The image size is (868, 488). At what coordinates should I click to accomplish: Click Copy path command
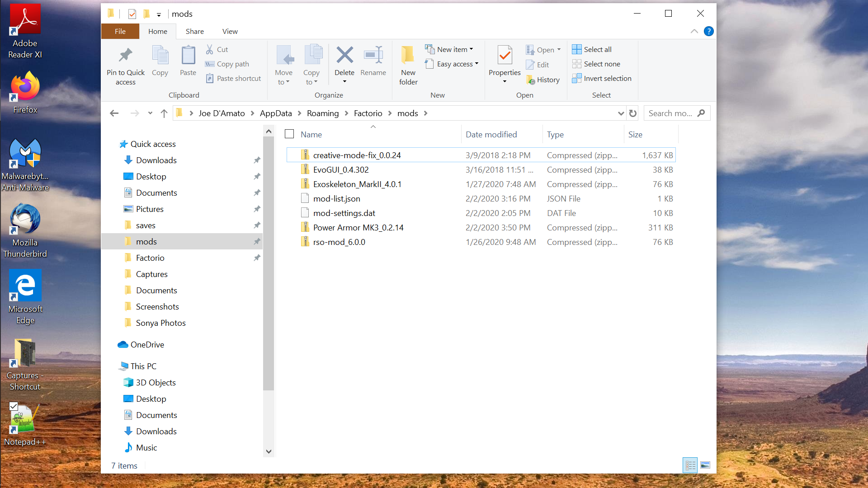pyautogui.click(x=227, y=64)
